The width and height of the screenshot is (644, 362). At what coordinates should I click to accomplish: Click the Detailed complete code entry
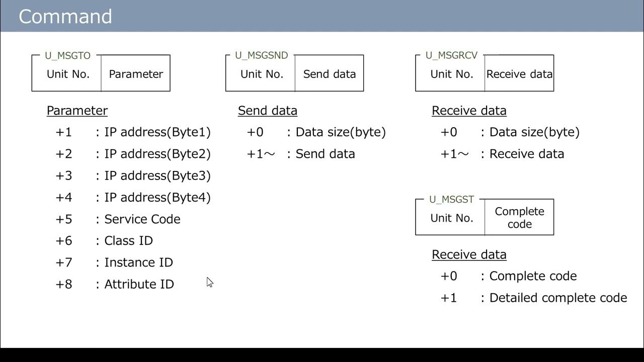pos(558,298)
